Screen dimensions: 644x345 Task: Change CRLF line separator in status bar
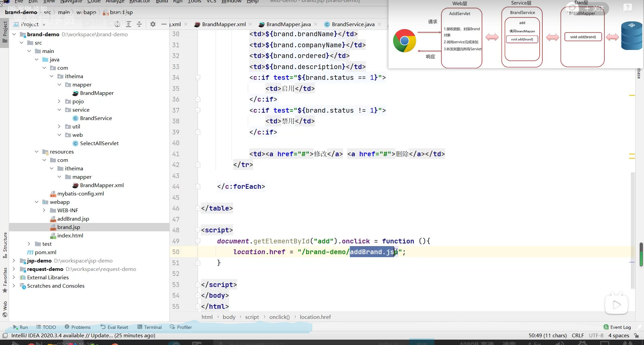(x=578, y=336)
